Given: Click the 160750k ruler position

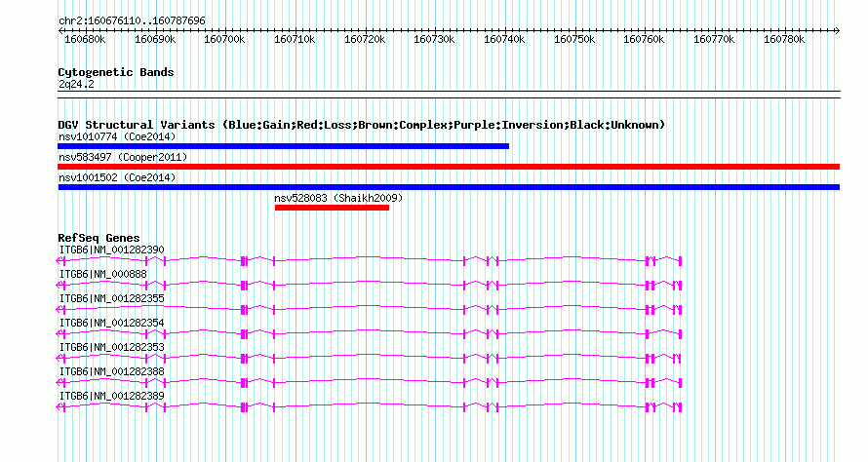Looking at the screenshot, I should 574,40.
